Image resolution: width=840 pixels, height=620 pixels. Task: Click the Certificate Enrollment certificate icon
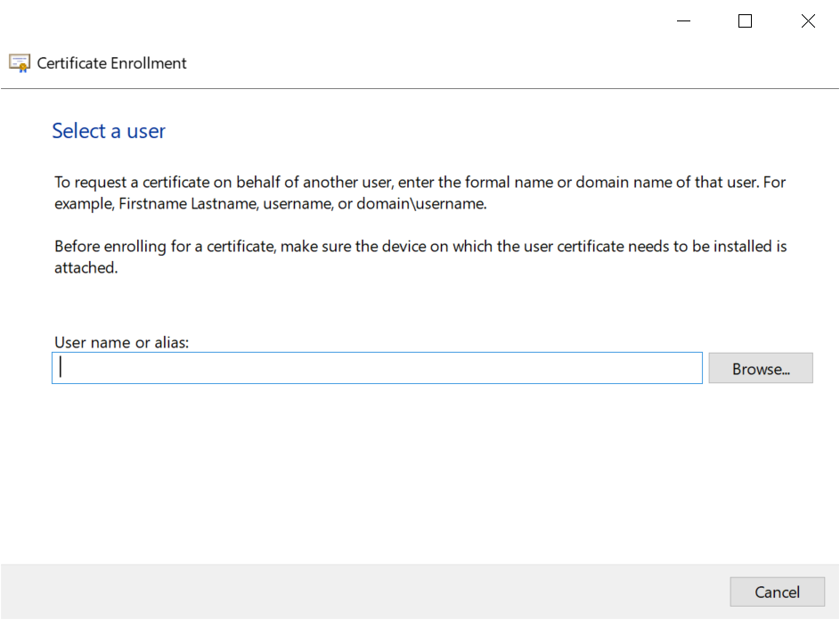click(x=20, y=63)
